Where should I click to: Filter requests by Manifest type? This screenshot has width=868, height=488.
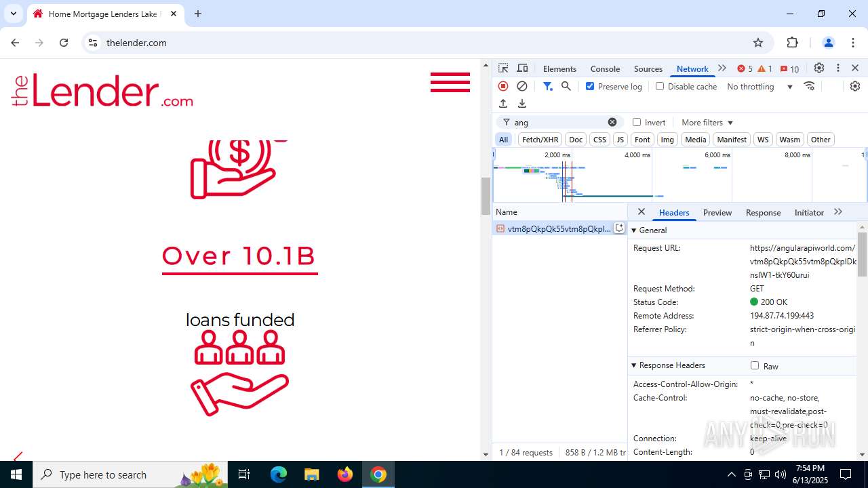pyautogui.click(x=732, y=140)
